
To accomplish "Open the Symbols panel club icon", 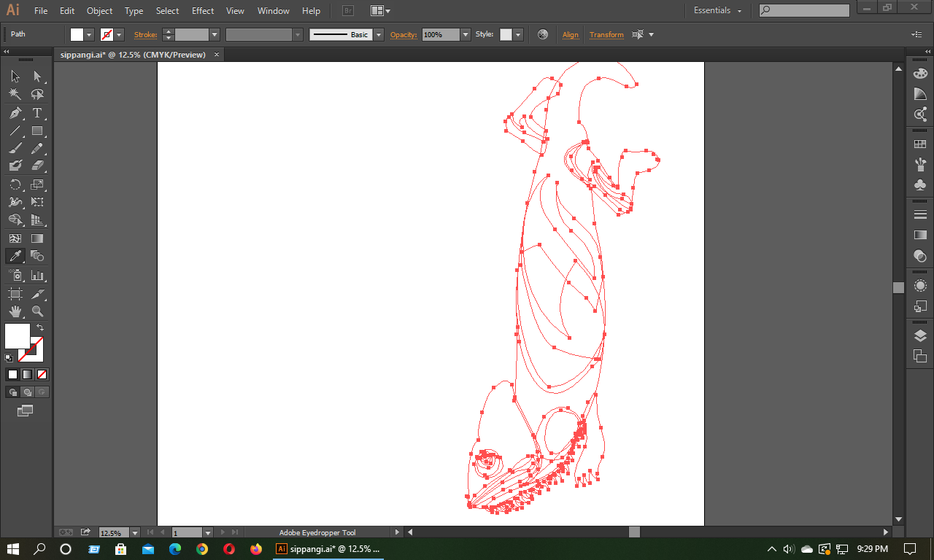I will tap(920, 185).
